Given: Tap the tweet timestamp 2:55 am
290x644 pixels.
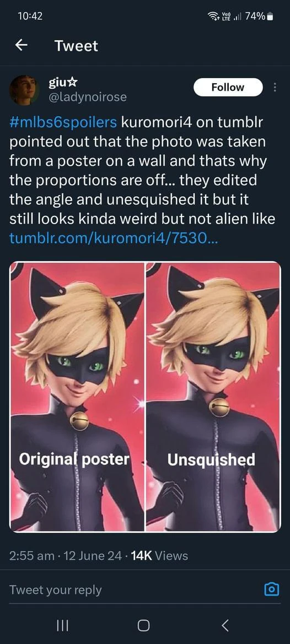Looking at the screenshot, I should click(31, 556).
